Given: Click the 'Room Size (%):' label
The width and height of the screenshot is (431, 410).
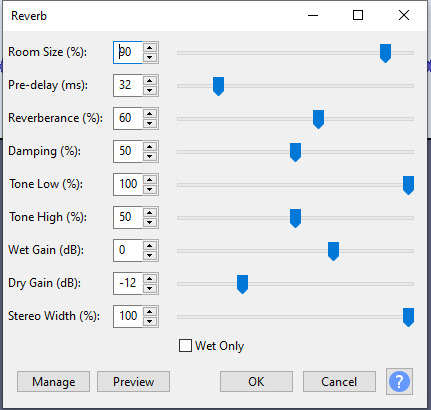Looking at the screenshot, I should [47, 52].
